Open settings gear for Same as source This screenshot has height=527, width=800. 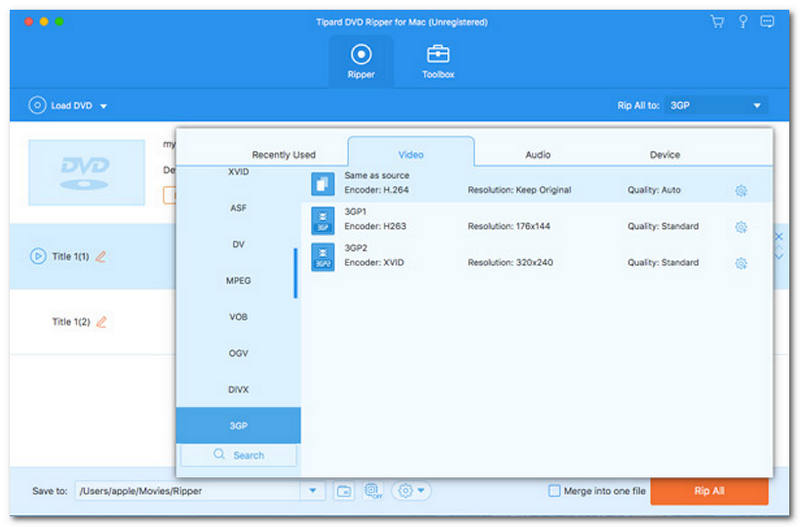pyautogui.click(x=741, y=190)
